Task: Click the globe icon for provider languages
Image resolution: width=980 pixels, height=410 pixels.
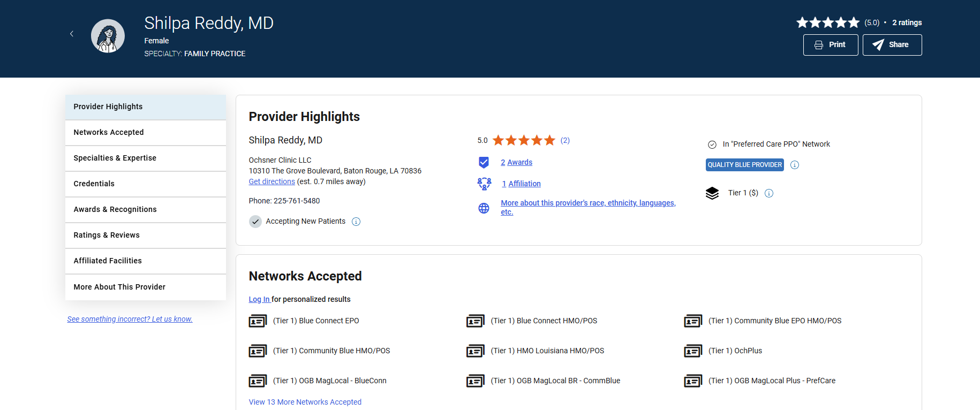Action: coord(484,208)
